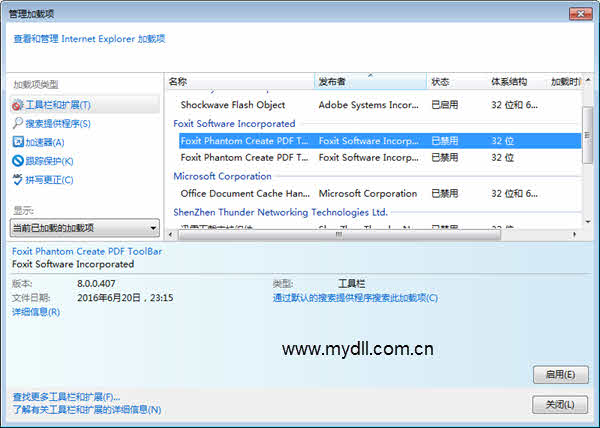Click the version value 8.0.0.407
Image resolution: width=600 pixels, height=428 pixels.
96,283
